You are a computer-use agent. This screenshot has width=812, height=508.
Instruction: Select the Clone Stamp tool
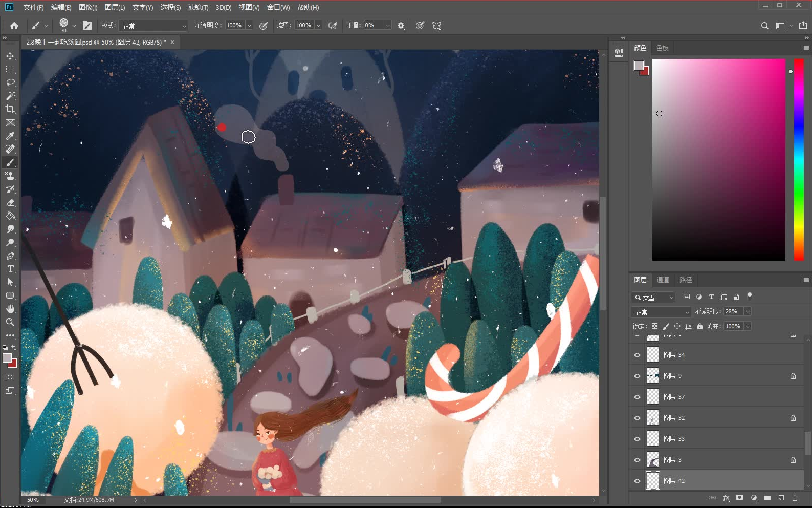tap(10, 176)
